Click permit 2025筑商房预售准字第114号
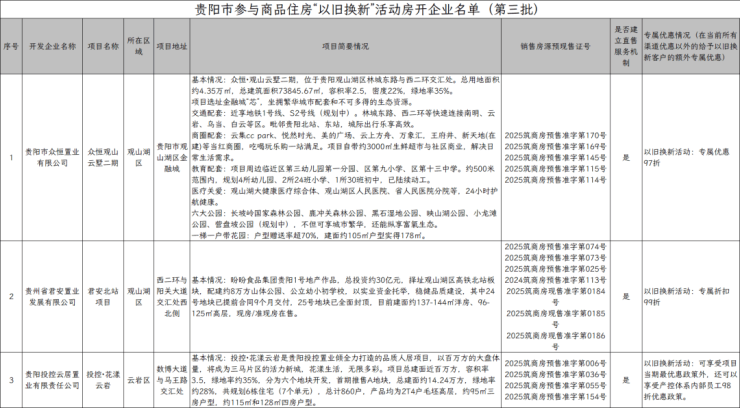Image resolution: width=740 pixels, height=408 pixels. coord(555,180)
